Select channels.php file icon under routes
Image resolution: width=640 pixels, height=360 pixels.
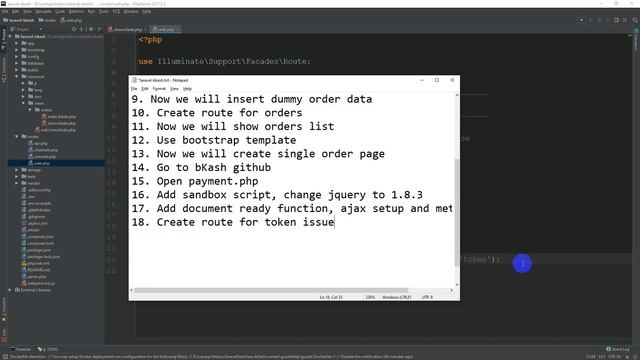pyautogui.click(x=31, y=150)
